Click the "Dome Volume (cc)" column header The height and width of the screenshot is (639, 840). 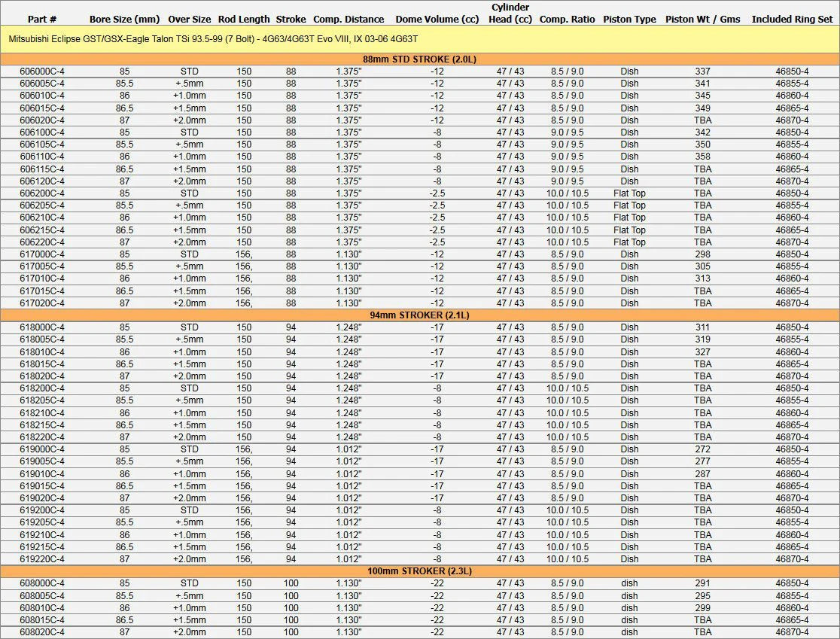[437, 19]
